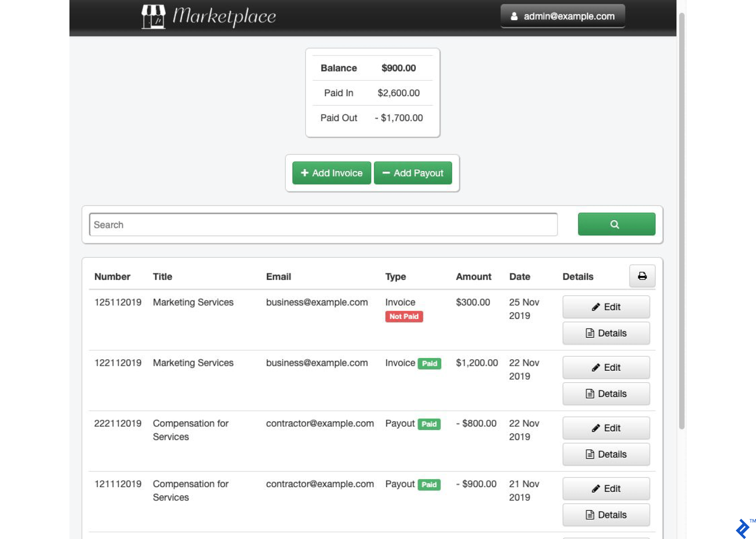The image size is (756, 539).
Task: Click the page's vertical scrollbar
Action: point(682,220)
